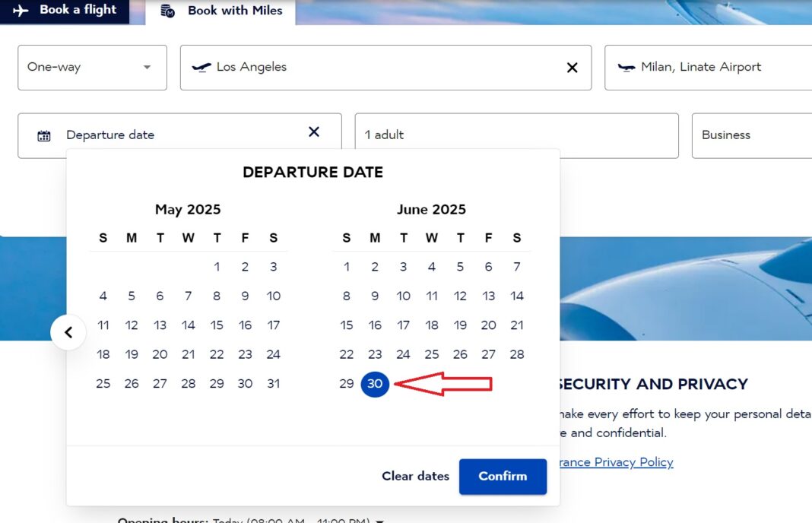Open the Privacy Policy link

tap(616, 462)
